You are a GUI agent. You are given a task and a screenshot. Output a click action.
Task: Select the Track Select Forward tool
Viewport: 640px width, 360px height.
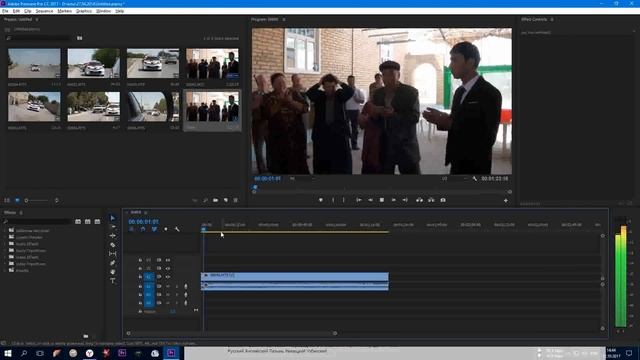point(113,227)
